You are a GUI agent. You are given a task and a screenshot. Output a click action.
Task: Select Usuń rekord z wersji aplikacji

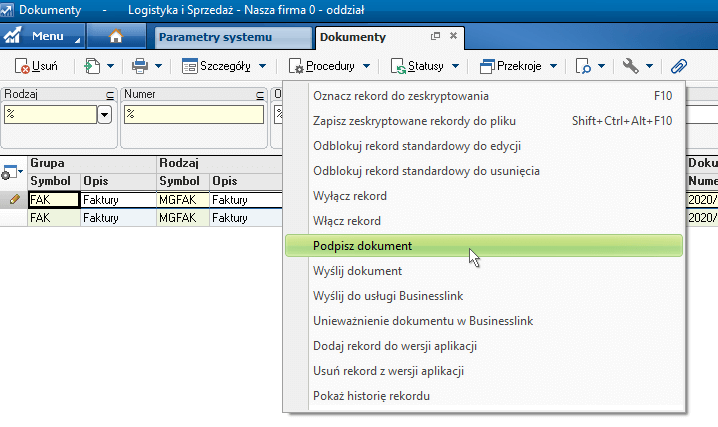click(484, 371)
